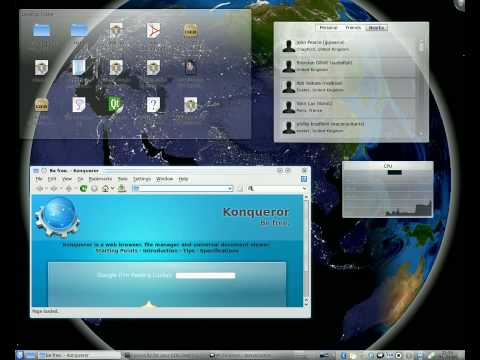Screen dimensions: 480x360
Task: Click the Stop loading icon in Konqueror
Action: pos(94,189)
